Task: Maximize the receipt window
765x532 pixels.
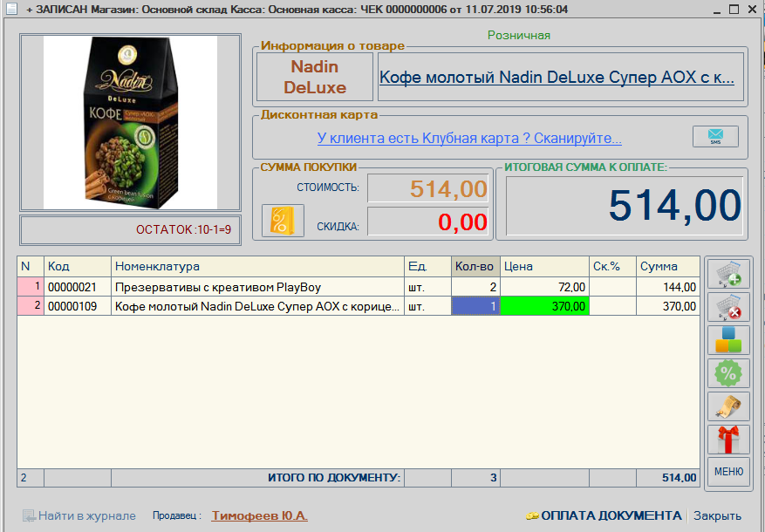Action: [x=734, y=10]
